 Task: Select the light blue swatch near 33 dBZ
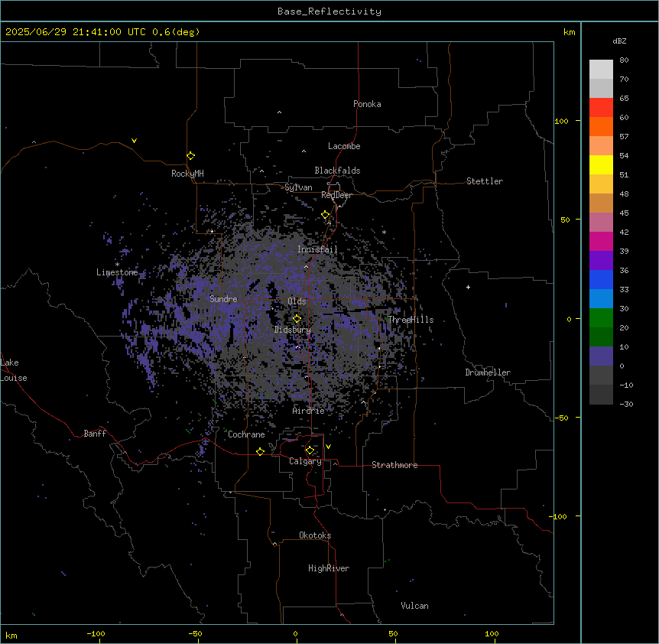coord(601,299)
